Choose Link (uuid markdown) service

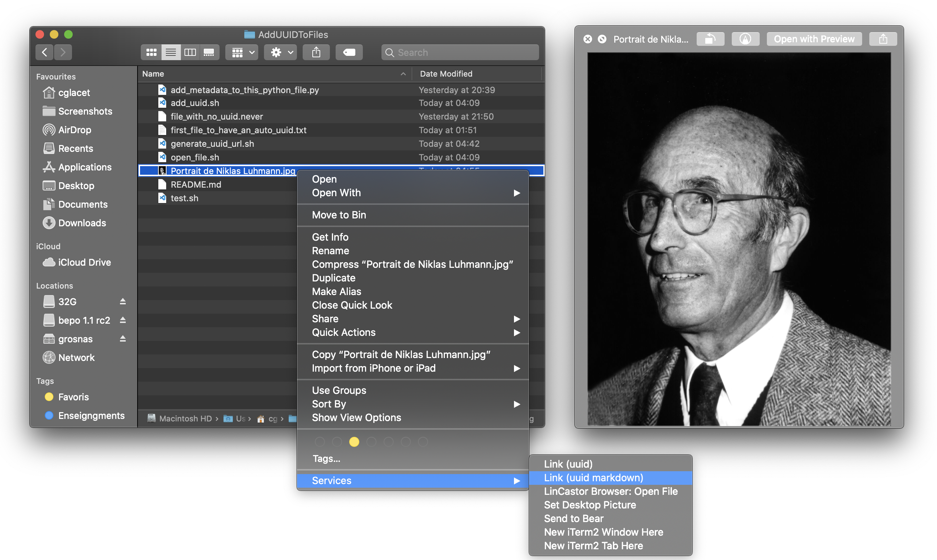click(x=593, y=478)
